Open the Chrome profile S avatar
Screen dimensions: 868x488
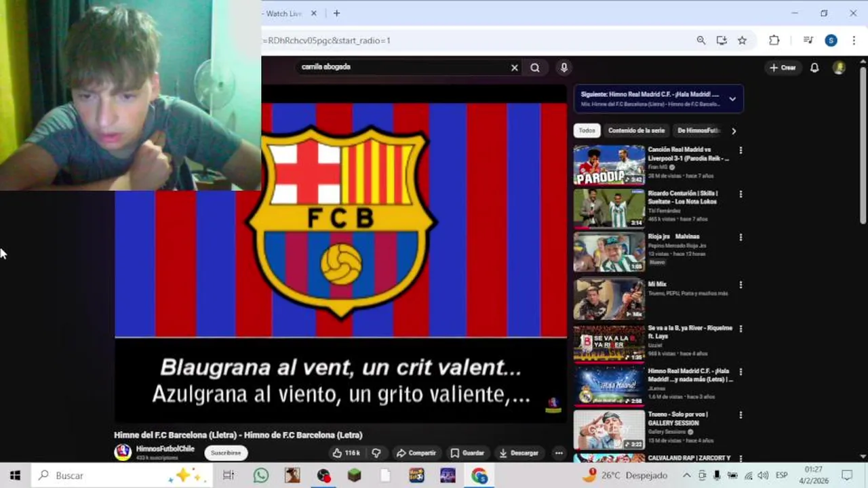[831, 40]
